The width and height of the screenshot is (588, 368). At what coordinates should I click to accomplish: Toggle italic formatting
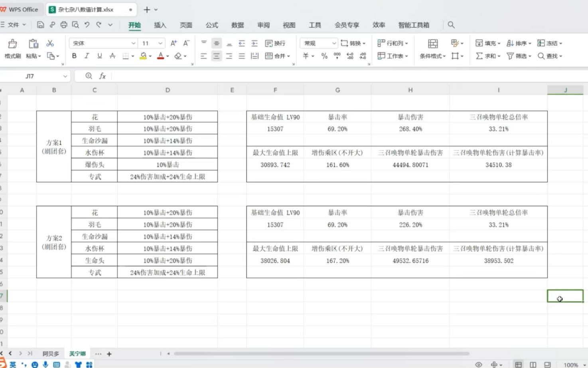click(87, 56)
